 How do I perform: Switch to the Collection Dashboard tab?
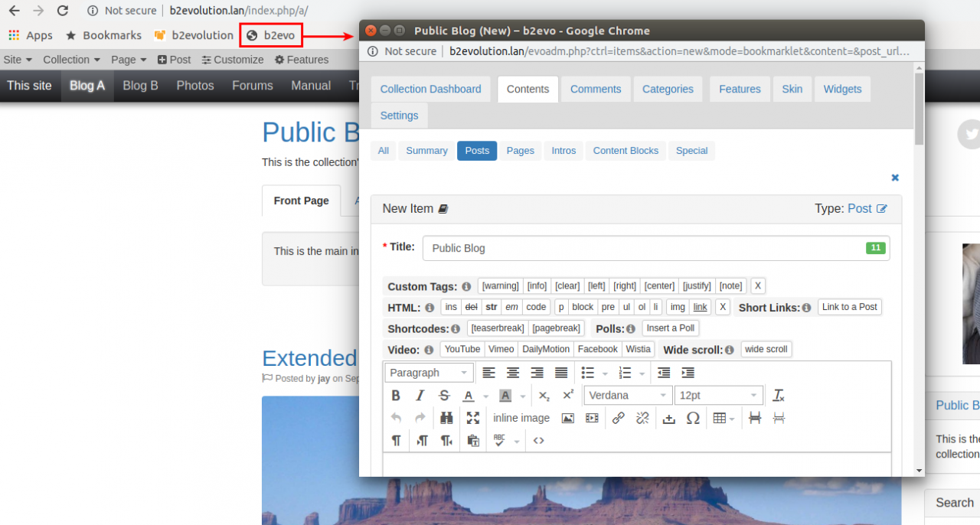[431, 89]
